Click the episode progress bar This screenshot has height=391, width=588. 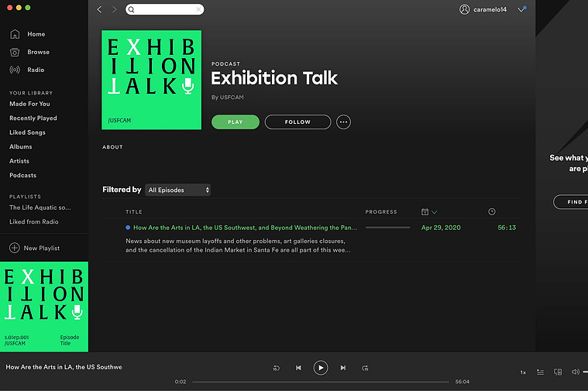pyautogui.click(x=388, y=228)
